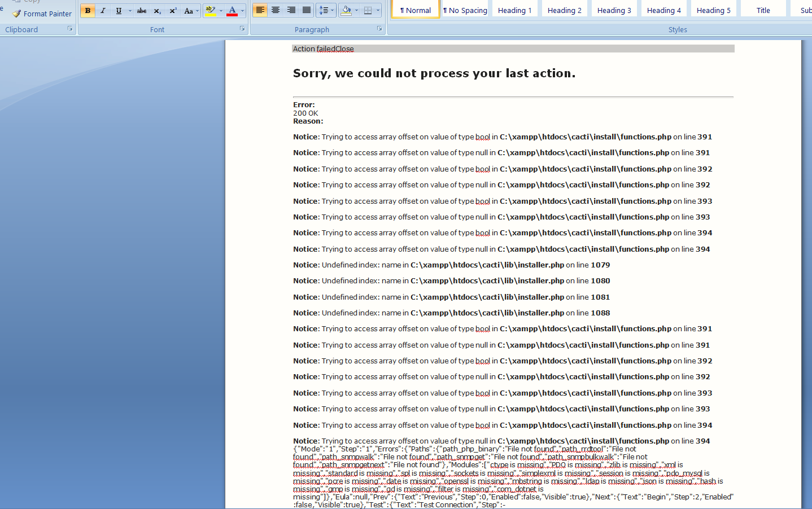
Task: Click the installer.php line 1080 notice
Action: (452, 281)
